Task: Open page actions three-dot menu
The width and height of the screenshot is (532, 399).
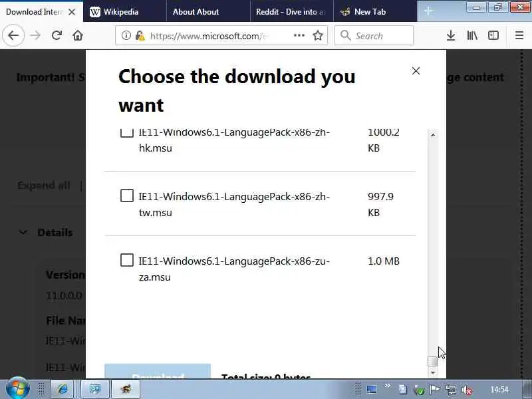Action: 299,35
